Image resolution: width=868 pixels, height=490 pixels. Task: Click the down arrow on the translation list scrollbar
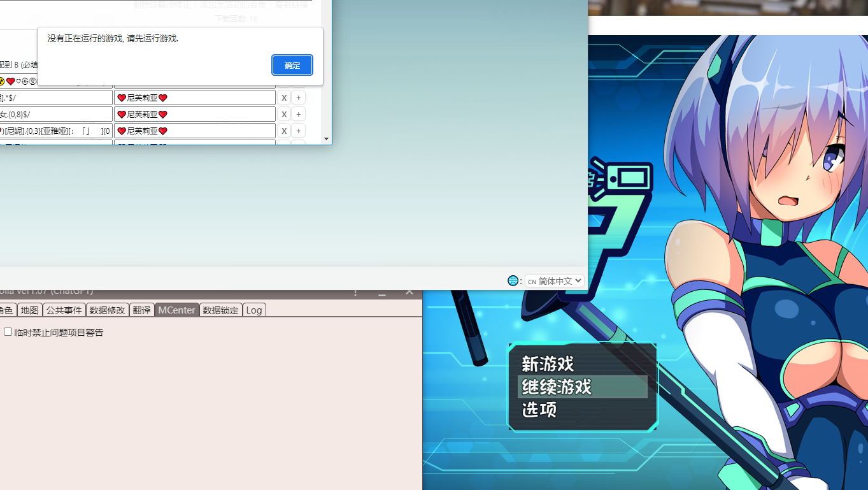click(326, 139)
